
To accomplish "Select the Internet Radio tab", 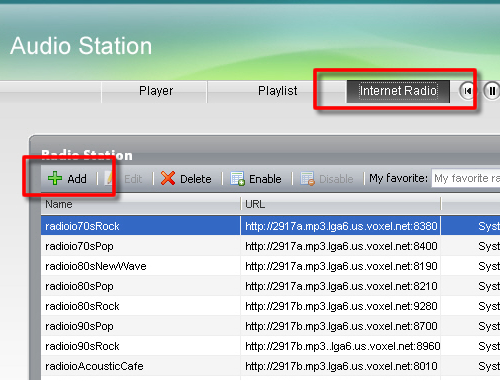I will pos(398,91).
